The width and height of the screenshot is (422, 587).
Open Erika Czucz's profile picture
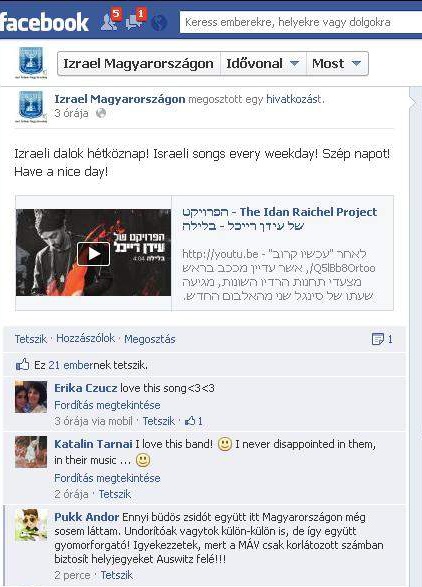tap(31, 397)
